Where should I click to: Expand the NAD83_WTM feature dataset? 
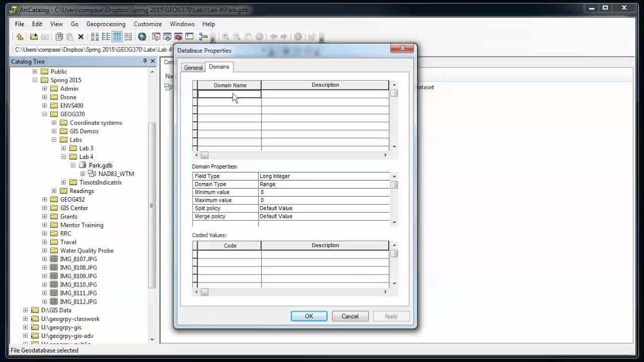pyautogui.click(x=83, y=174)
